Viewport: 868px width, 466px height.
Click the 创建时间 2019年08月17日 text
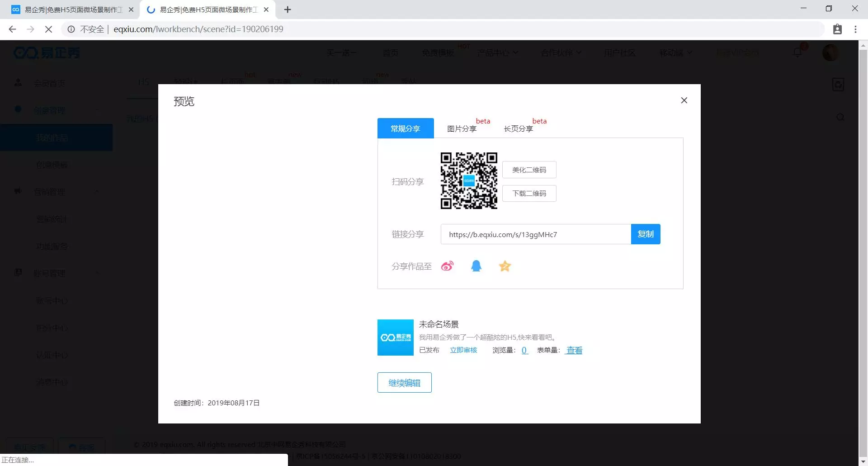217,403
